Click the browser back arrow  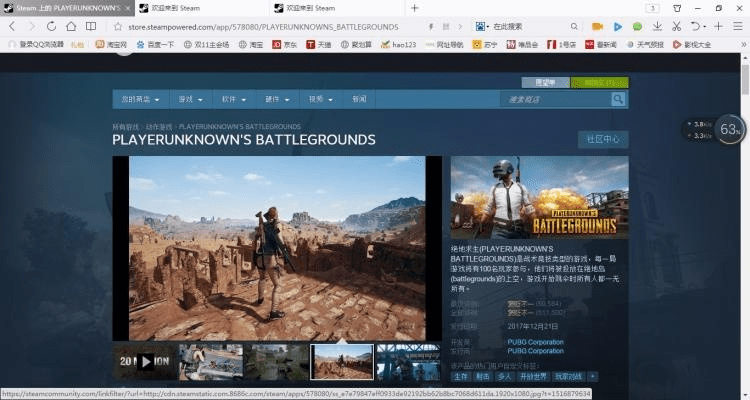13,26
